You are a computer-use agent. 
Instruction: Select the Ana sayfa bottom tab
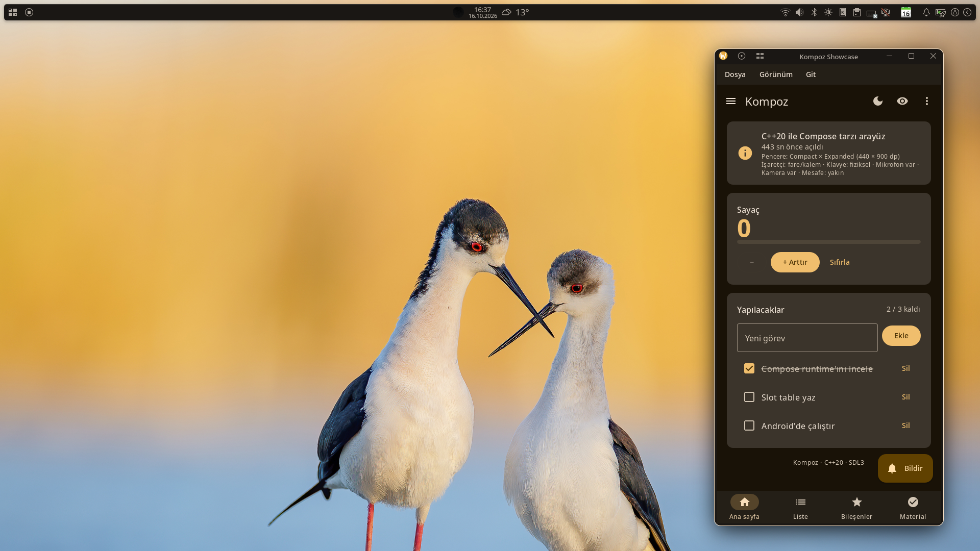(745, 508)
